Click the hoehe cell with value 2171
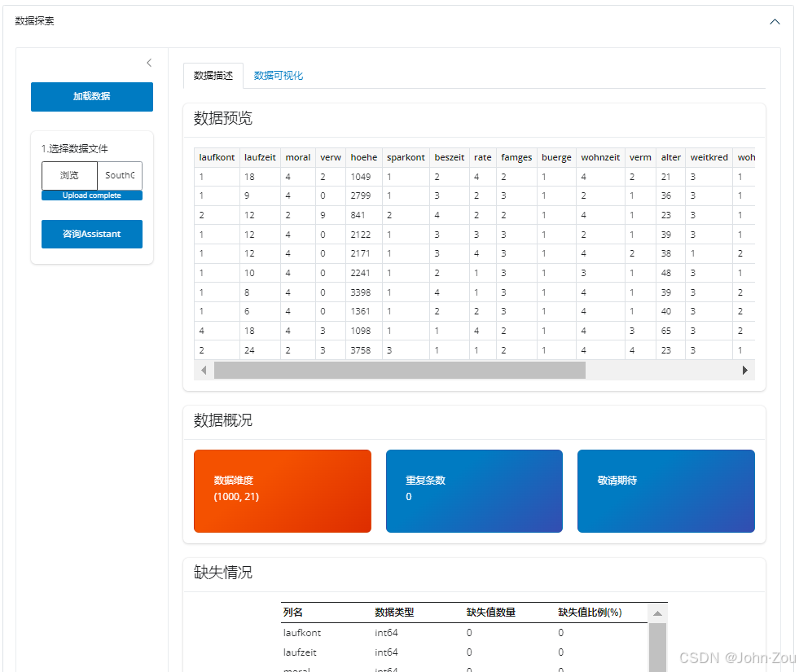Viewport: 799px width, 672px height. pyautogui.click(x=364, y=253)
